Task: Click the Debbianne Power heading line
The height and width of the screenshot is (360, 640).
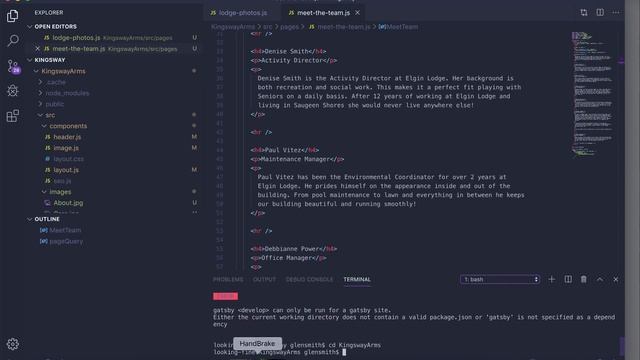Action: tap(294, 249)
